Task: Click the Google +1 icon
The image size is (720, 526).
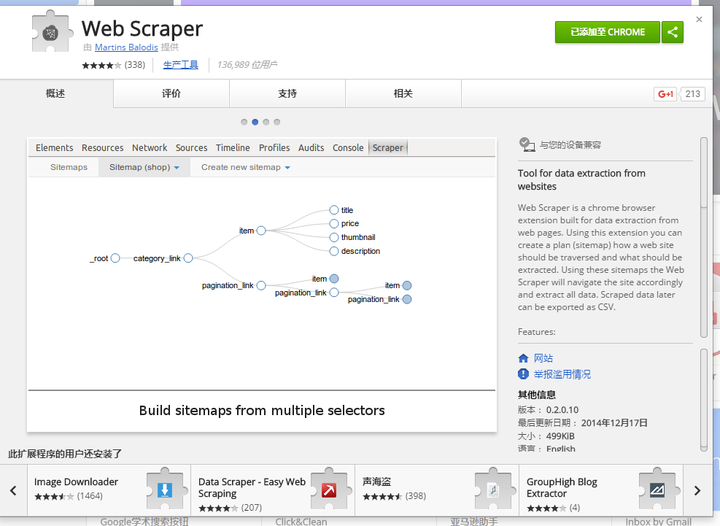Action: point(665,94)
